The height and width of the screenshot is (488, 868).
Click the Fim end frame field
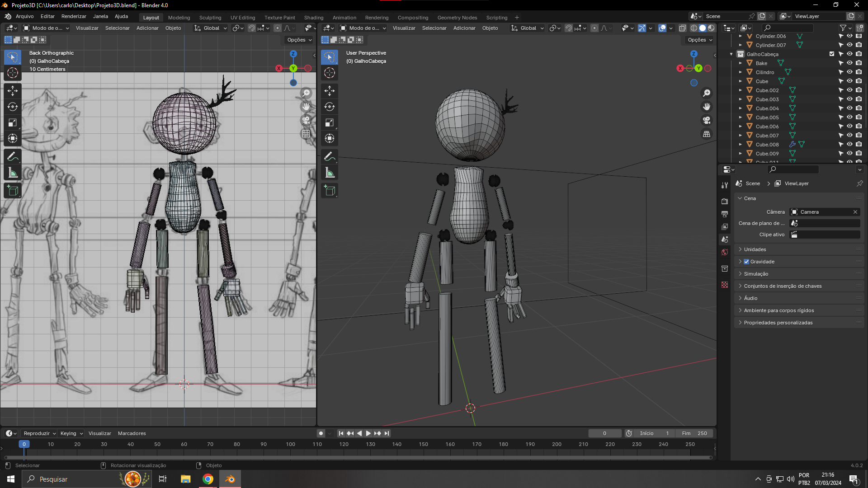695,433
